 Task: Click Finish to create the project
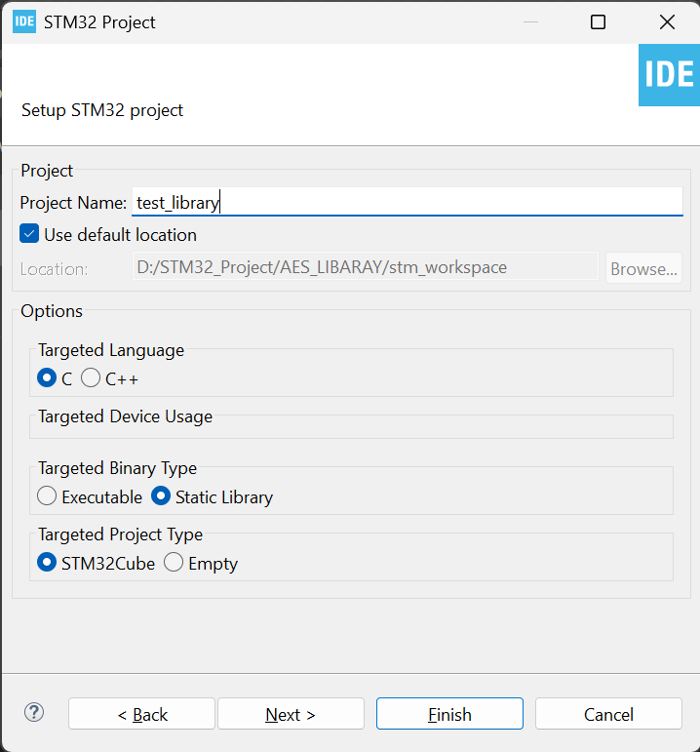click(449, 714)
